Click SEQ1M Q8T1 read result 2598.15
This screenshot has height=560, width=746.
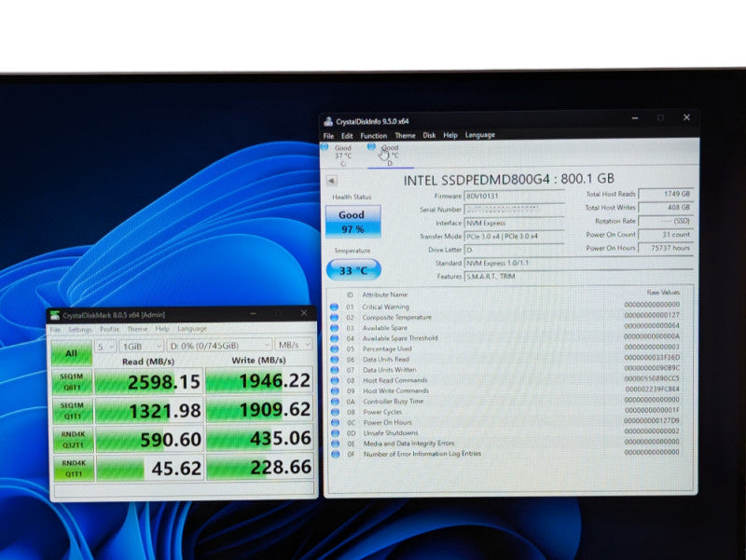coord(149,382)
